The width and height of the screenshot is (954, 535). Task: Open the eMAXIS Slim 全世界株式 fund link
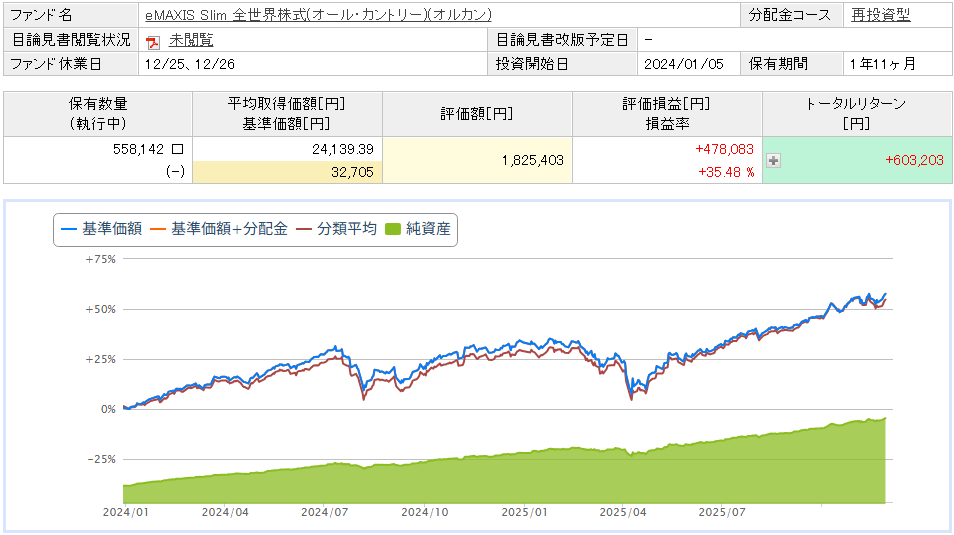318,15
